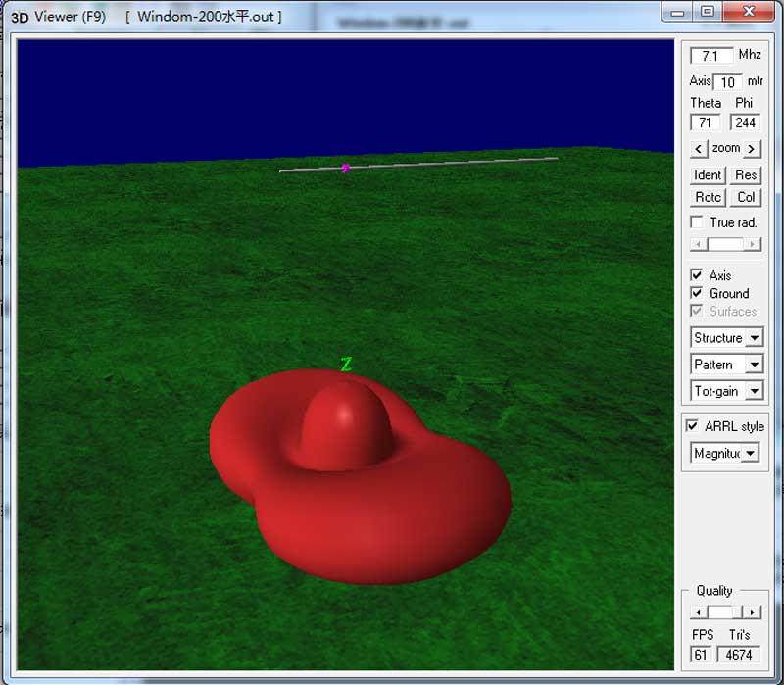Click the Quality slider right arrow
This screenshot has width=784, height=685.
pos(752,612)
